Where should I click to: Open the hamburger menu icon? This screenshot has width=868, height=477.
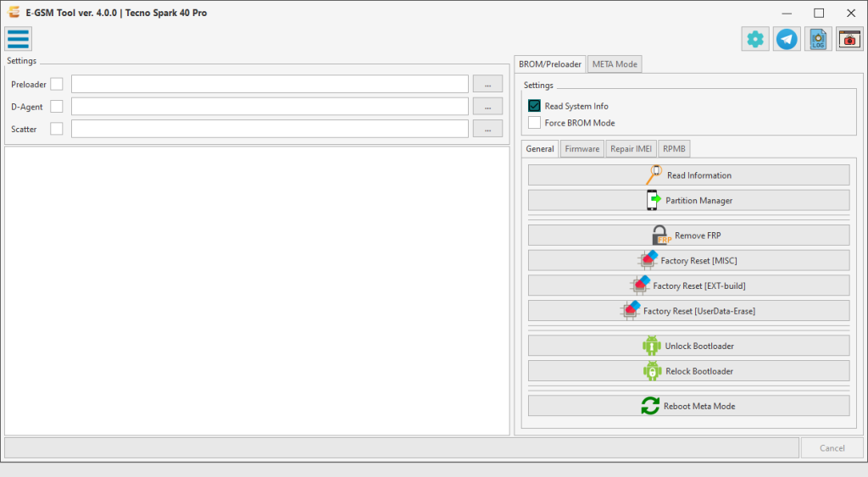pos(18,39)
